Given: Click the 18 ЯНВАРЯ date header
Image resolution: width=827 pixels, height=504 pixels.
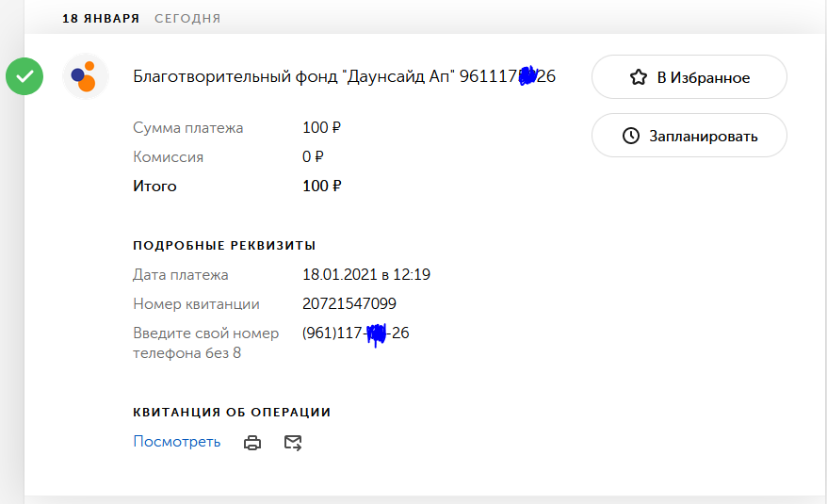Looking at the screenshot, I should [101, 18].
